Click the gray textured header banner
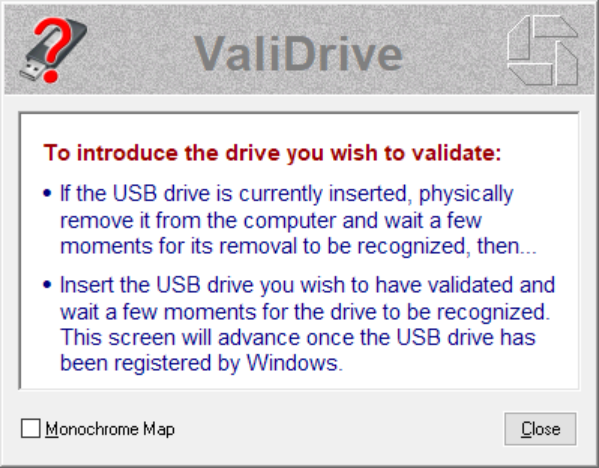 coord(300,49)
